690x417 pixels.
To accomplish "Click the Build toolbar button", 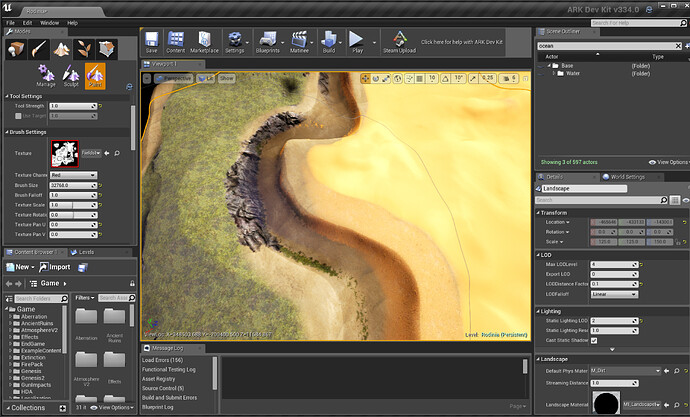I will tap(329, 42).
